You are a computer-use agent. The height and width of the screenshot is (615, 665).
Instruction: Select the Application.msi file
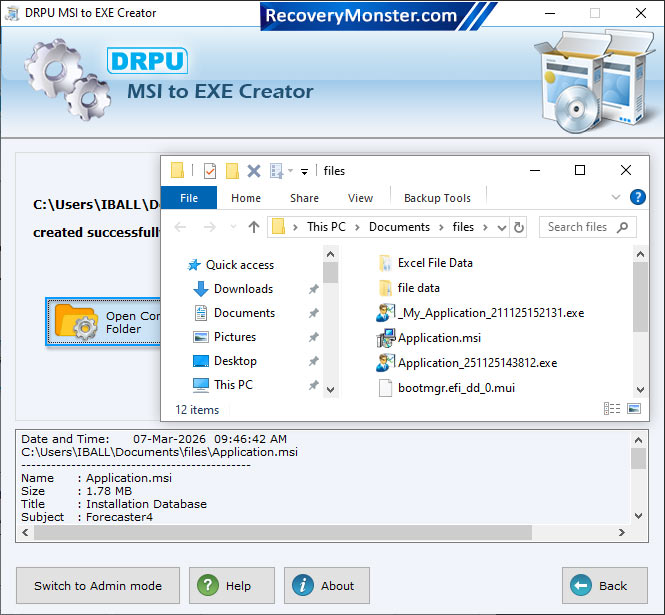(x=438, y=338)
